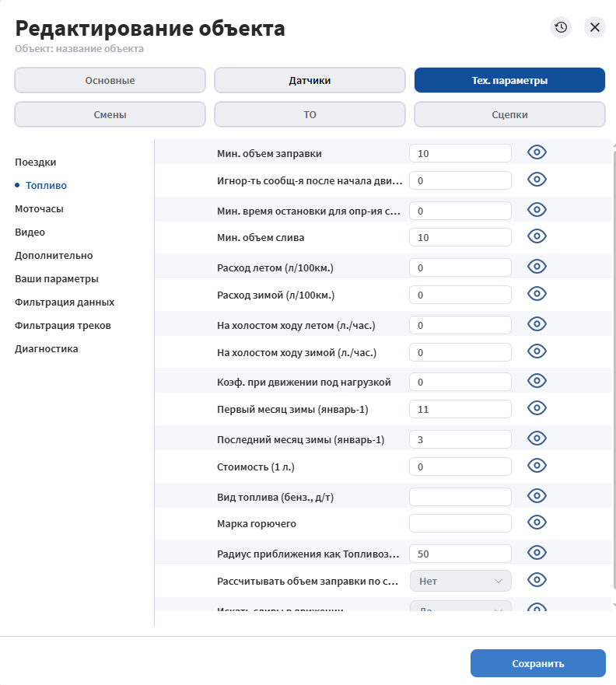Open the Сцепки tab
Image resolution: width=616 pixels, height=685 pixels.
(509, 114)
